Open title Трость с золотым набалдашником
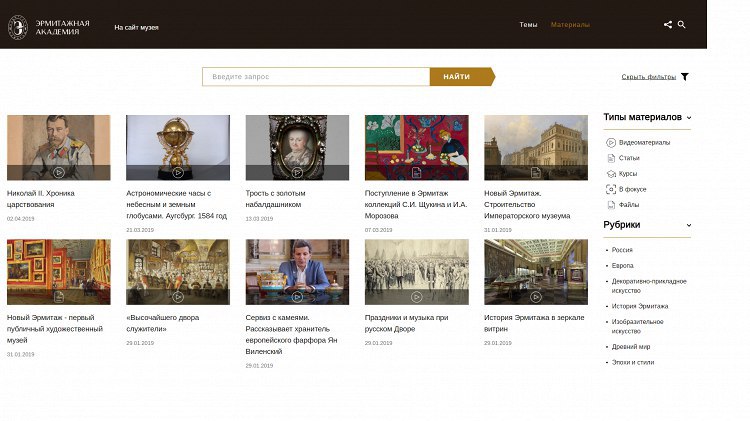750x421 pixels. click(276, 199)
